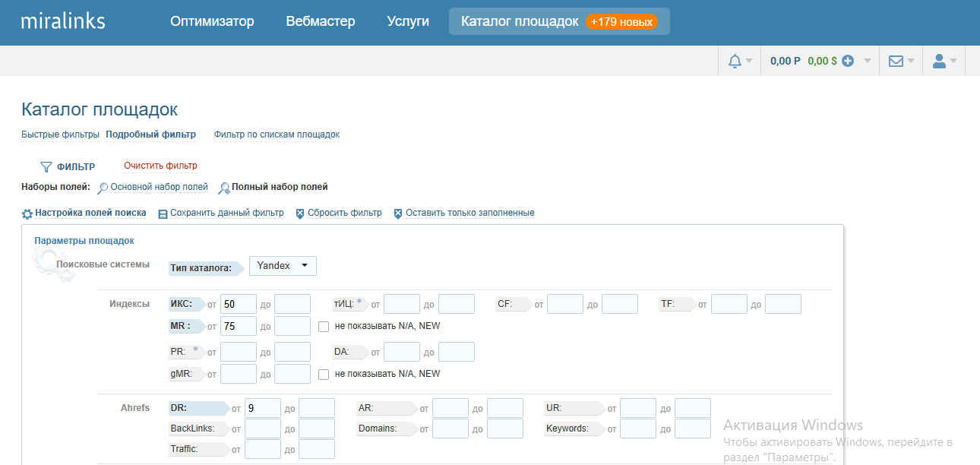Enable the MR row's hide N/A, NEW checkbox
This screenshot has width=980, height=465.
[324, 327]
